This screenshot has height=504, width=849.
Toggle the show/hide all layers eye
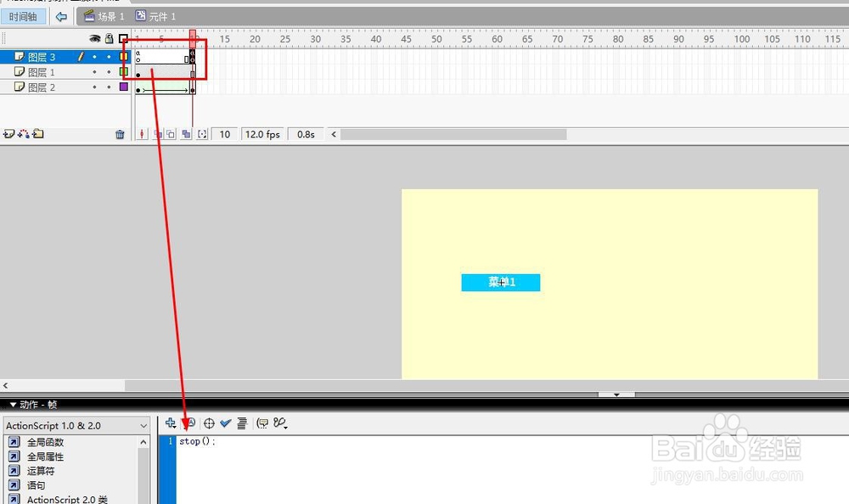point(95,38)
